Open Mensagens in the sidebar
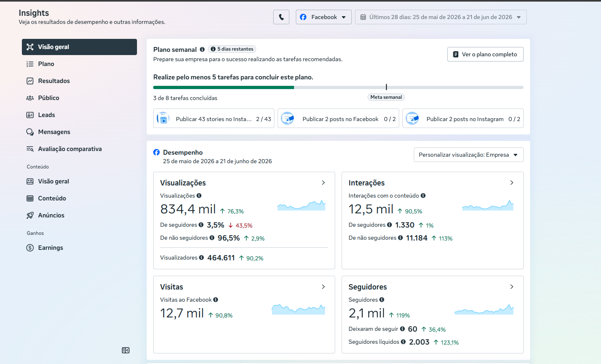Viewport: 601px width, 364px height. click(79, 132)
